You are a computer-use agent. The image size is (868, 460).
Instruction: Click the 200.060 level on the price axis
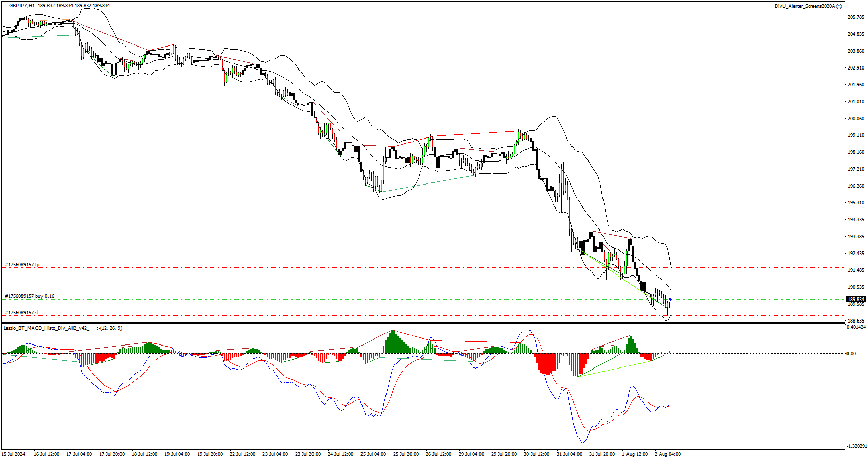click(x=856, y=119)
